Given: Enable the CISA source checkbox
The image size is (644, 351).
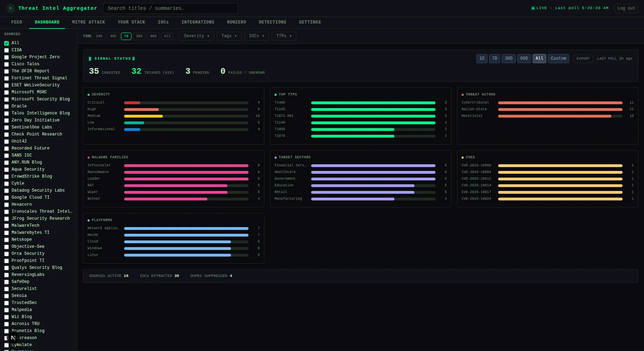Looking at the screenshot, I should pyautogui.click(x=6, y=50).
